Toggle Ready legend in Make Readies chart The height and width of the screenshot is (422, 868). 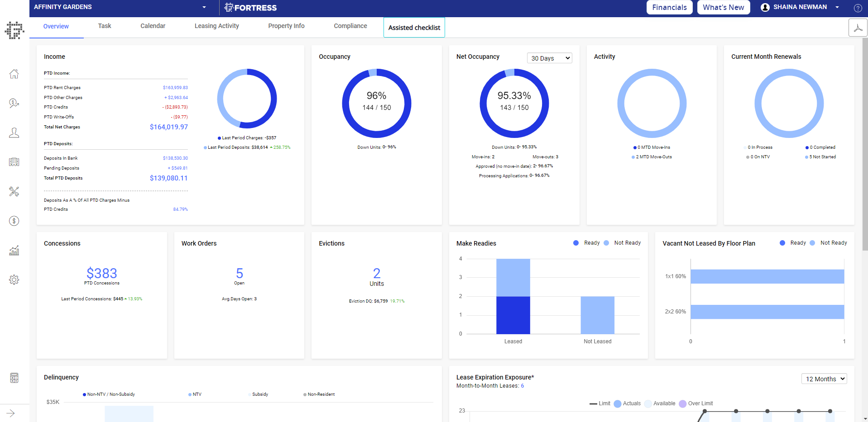(x=586, y=243)
